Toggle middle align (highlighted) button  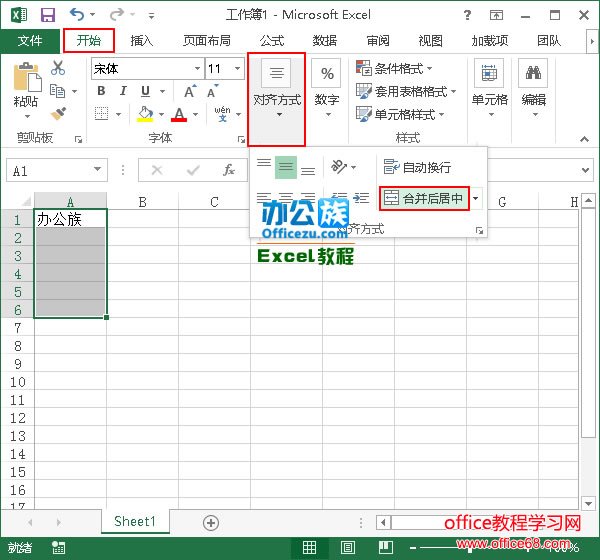coord(286,167)
